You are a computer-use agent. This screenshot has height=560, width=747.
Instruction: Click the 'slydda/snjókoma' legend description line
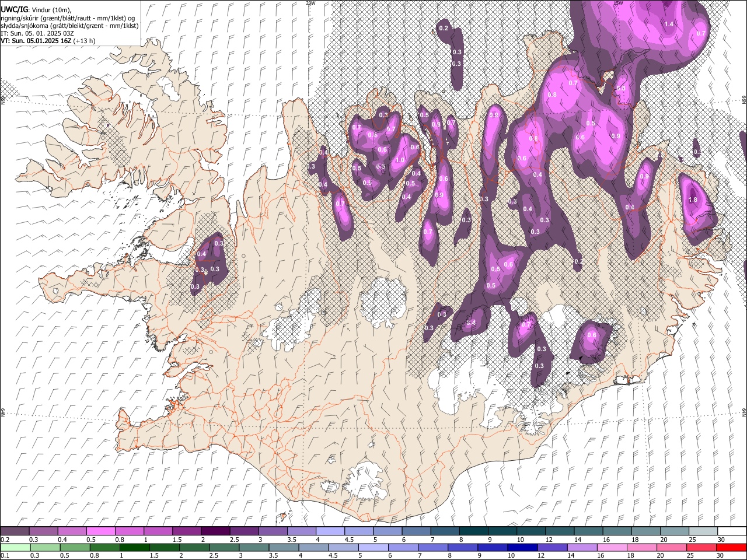tap(69, 26)
